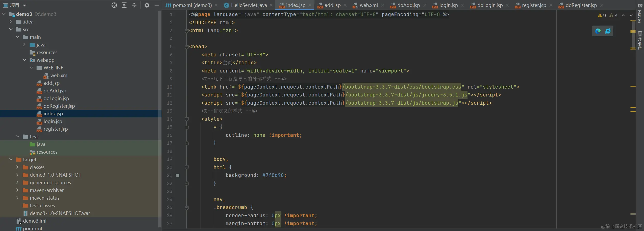Fold the .breadcrumb rule on line 25
This screenshot has height=231, width=644.
click(186, 208)
